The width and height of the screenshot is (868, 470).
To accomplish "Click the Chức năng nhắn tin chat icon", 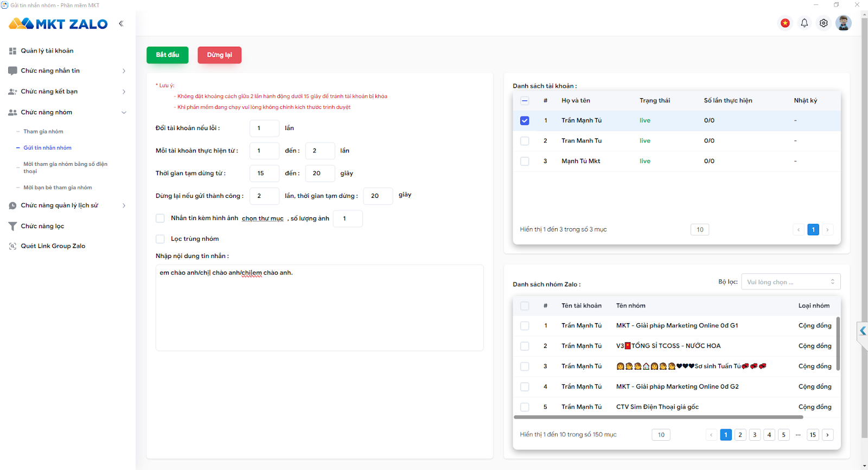I will click(12, 71).
